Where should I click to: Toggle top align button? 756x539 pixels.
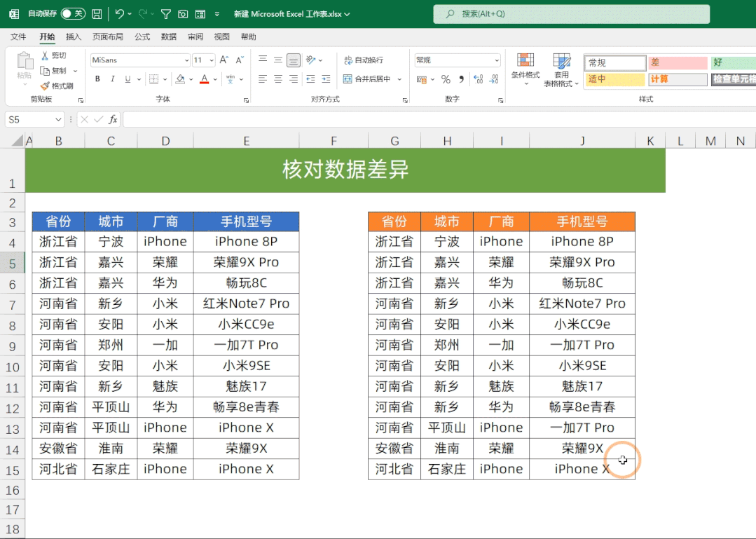263,60
